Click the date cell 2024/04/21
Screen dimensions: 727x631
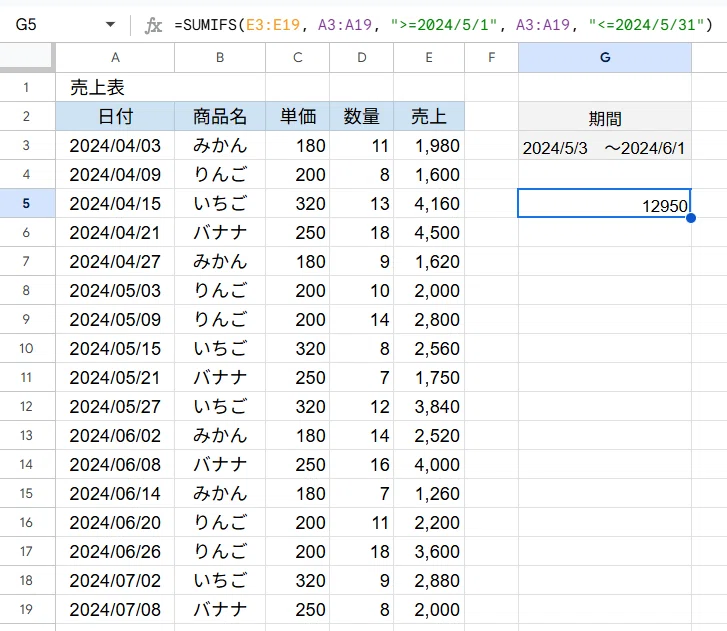(x=115, y=232)
